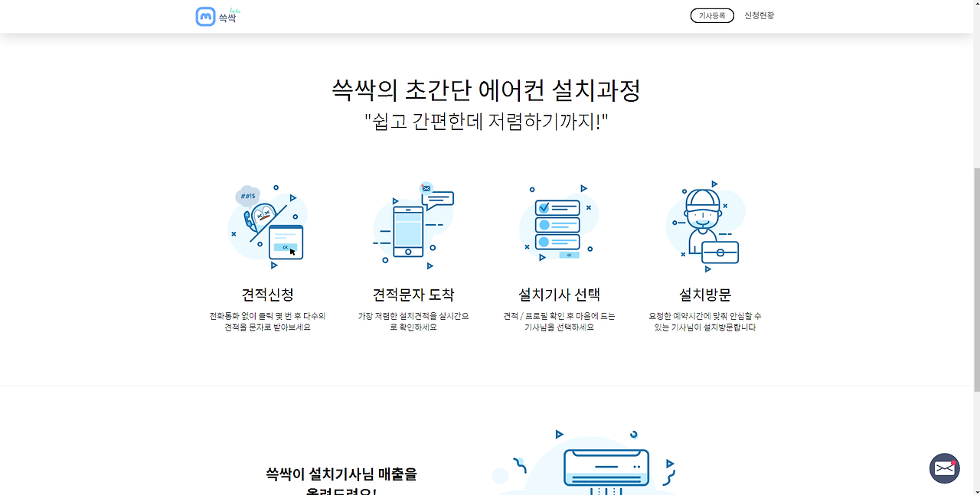The height and width of the screenshot is (495, 980).
Task: Click the 쓱싹 logo in the header
Action: pyautogui.click(x=217, y=16)
